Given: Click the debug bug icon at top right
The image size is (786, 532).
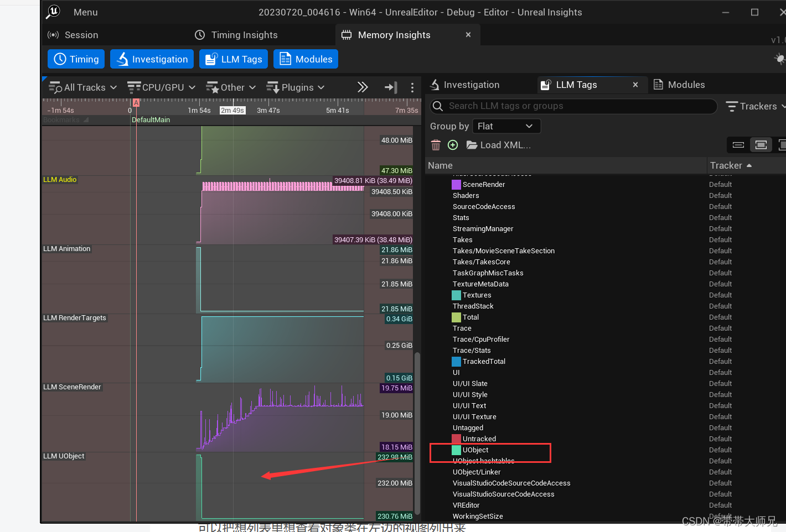Looking at the screenshot, I should [x=780, y=59].
